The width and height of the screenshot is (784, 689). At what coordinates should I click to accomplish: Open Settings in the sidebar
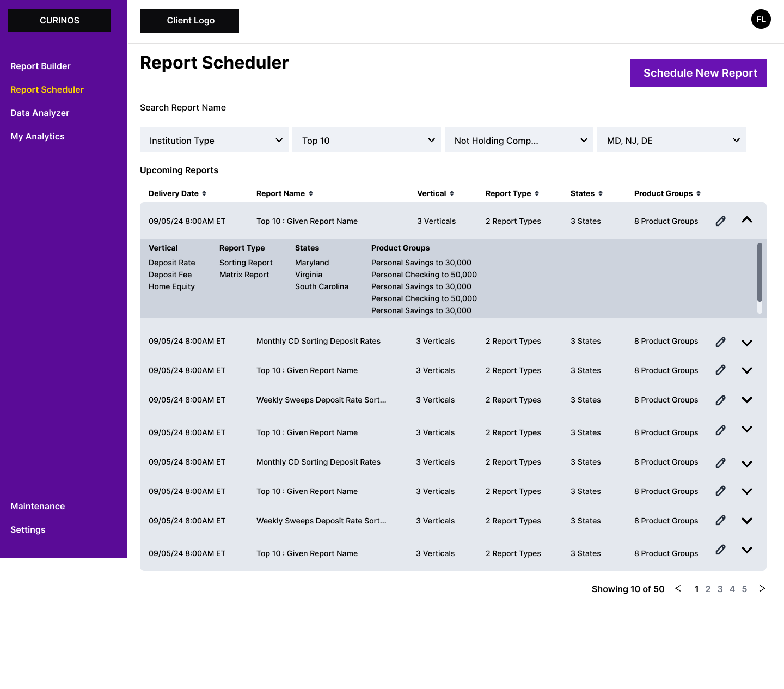[28, 529]
